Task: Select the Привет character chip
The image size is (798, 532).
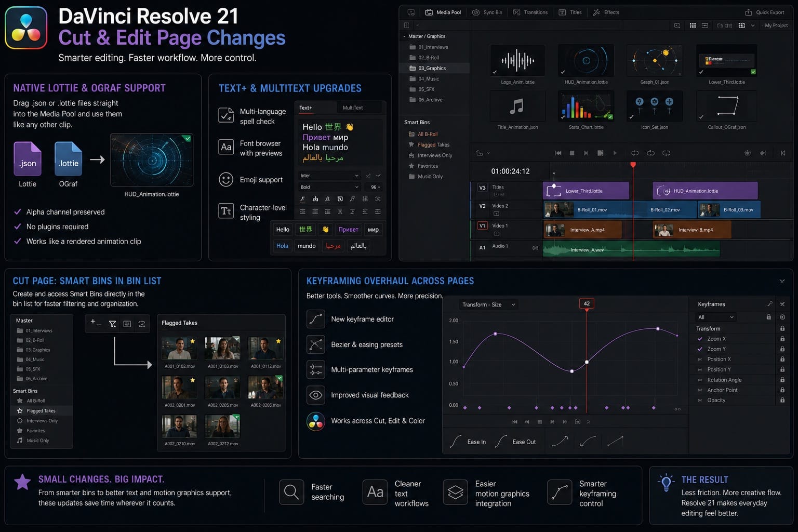Action: tap(348, 230)
